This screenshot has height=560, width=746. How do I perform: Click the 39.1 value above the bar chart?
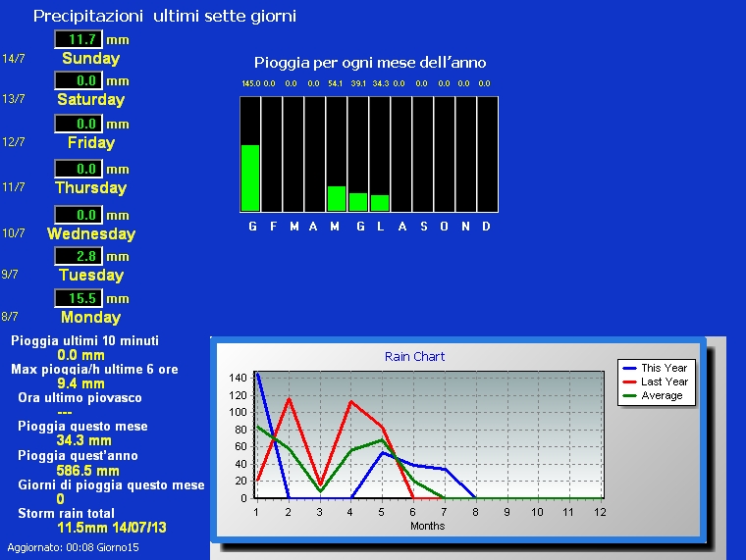(x=358, y=83)
